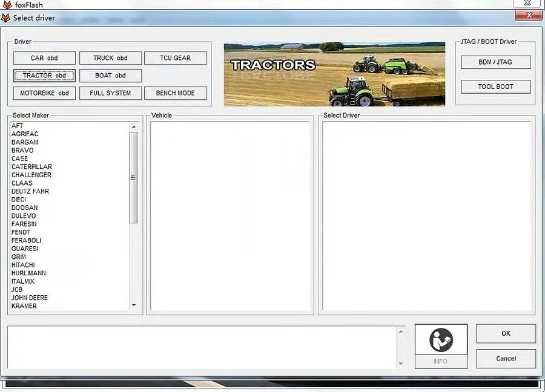Select maker HITACHI
Screen dimensions: 545x392
click(23, 265)
